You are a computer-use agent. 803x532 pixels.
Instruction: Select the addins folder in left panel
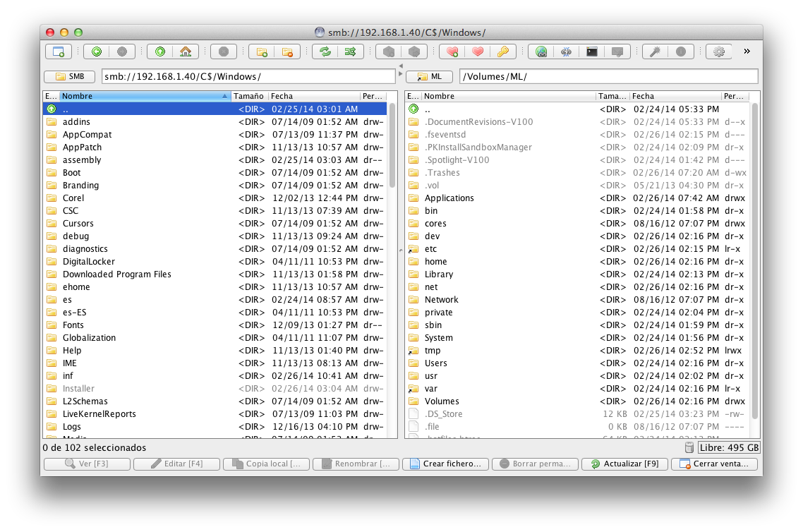pyautogui.click(x=215, y=122)
